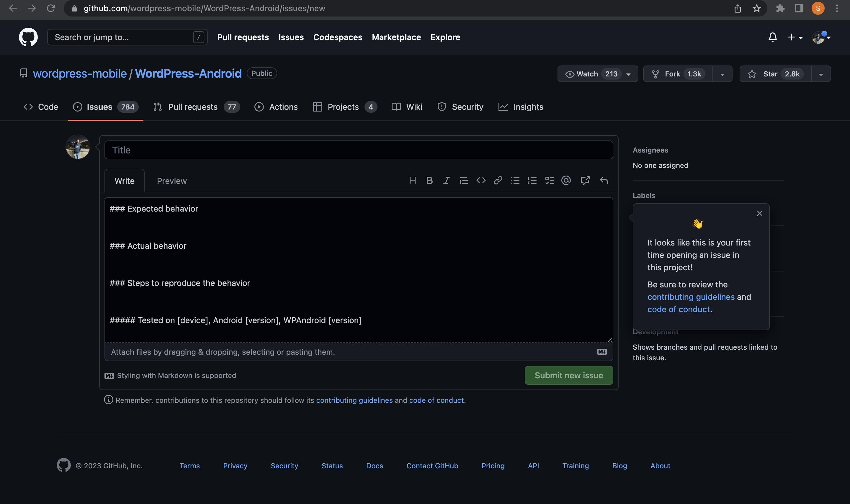Open the user avatar account menu
Viewport: 850px width, 504px height.
(821, 37)
